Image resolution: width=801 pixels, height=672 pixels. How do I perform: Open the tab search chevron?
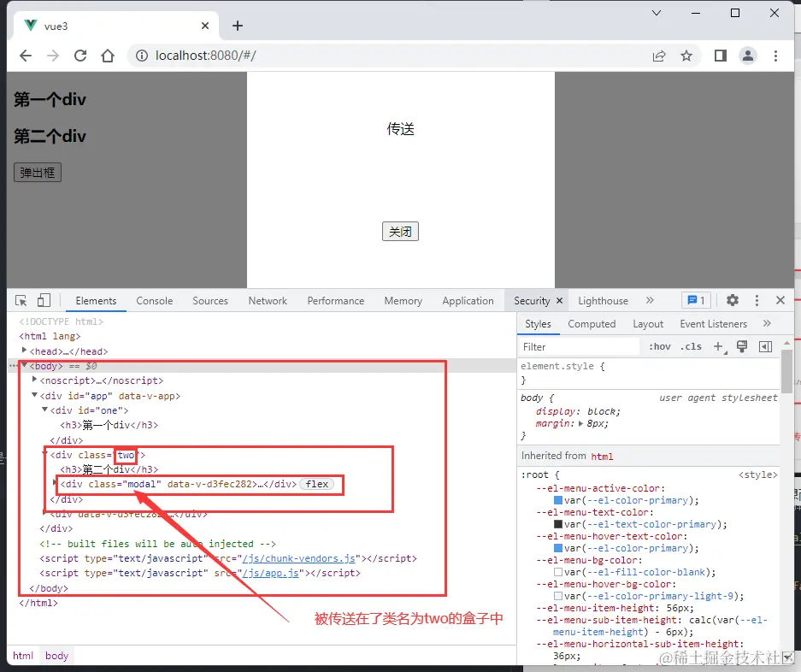tap(657, 13)
